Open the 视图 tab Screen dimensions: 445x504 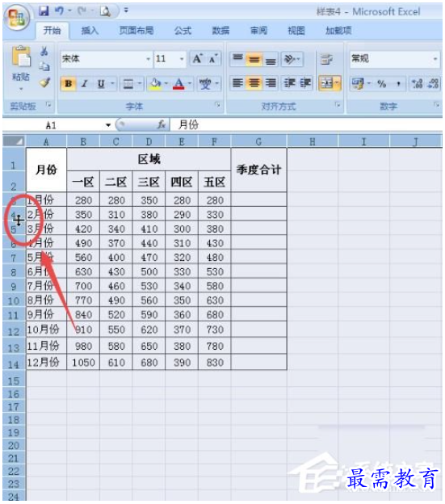[x=296, y=31]
